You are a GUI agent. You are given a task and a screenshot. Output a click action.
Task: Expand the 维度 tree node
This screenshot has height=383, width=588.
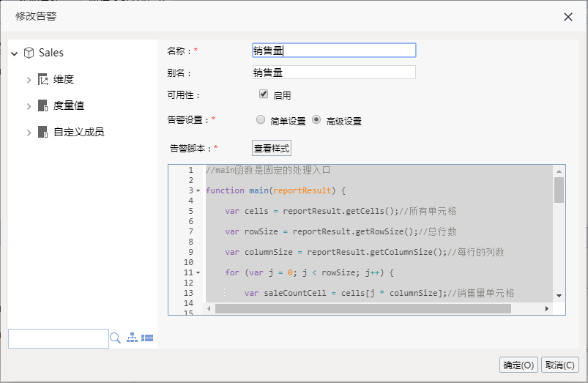click(29, 80)
